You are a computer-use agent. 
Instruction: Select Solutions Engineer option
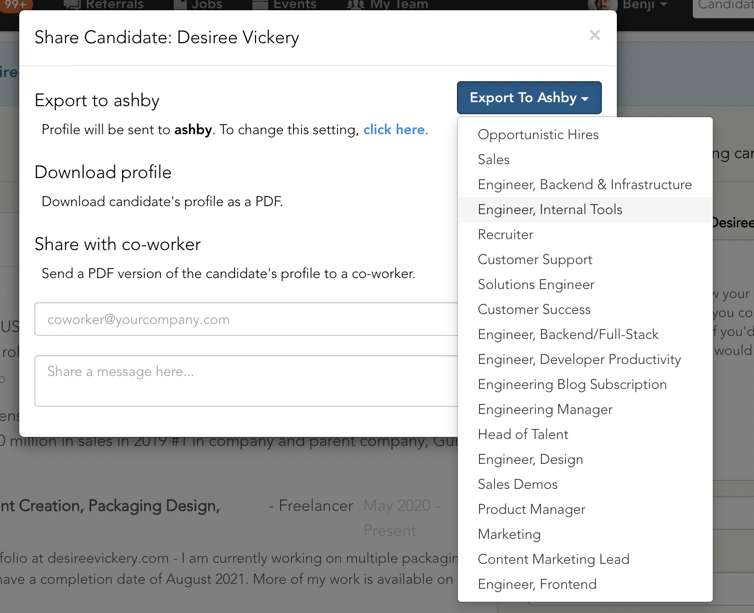click(x=585, y=285)
